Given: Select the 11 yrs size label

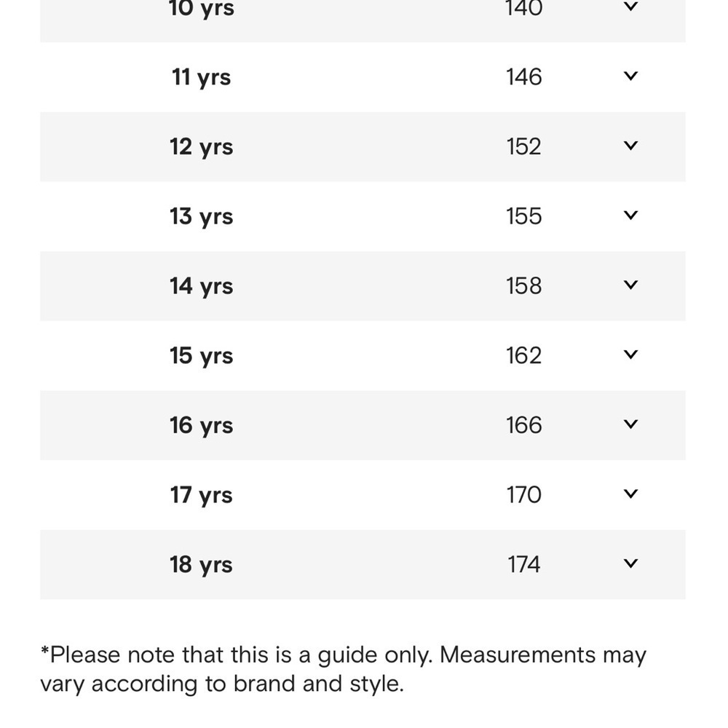Looking at the screenshot, I should click(x=201, y=78).
